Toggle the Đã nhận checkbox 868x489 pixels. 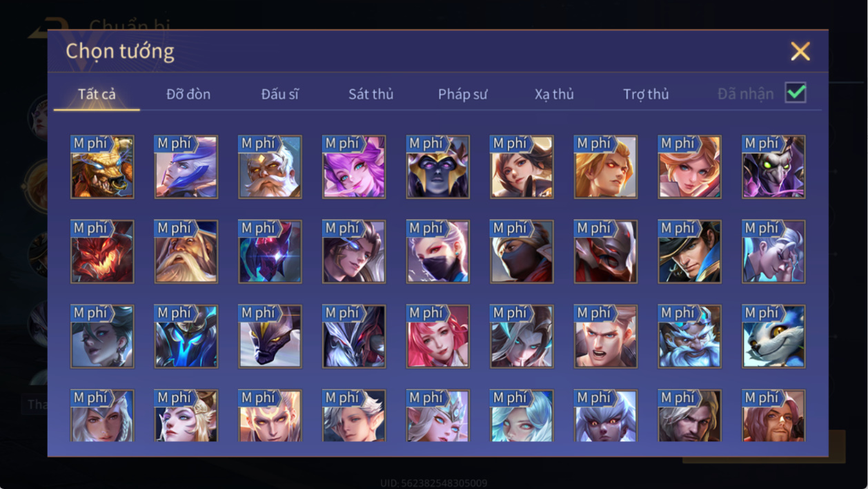796,93
